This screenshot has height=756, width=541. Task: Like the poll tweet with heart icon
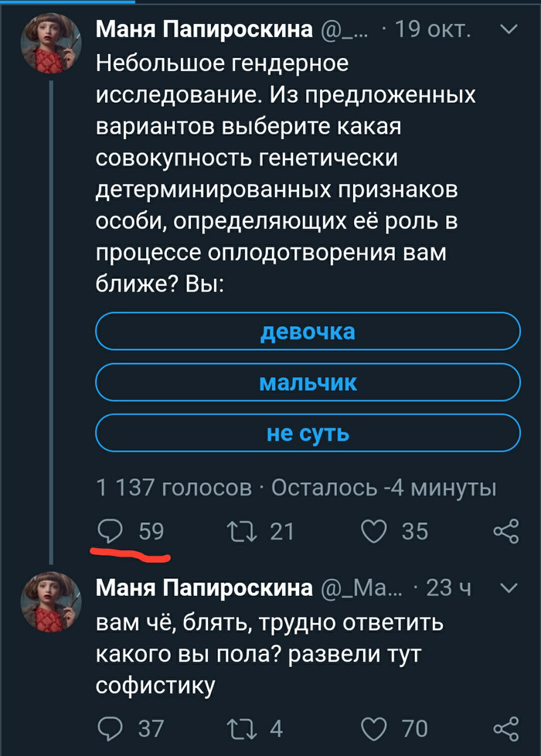(374, 531)
